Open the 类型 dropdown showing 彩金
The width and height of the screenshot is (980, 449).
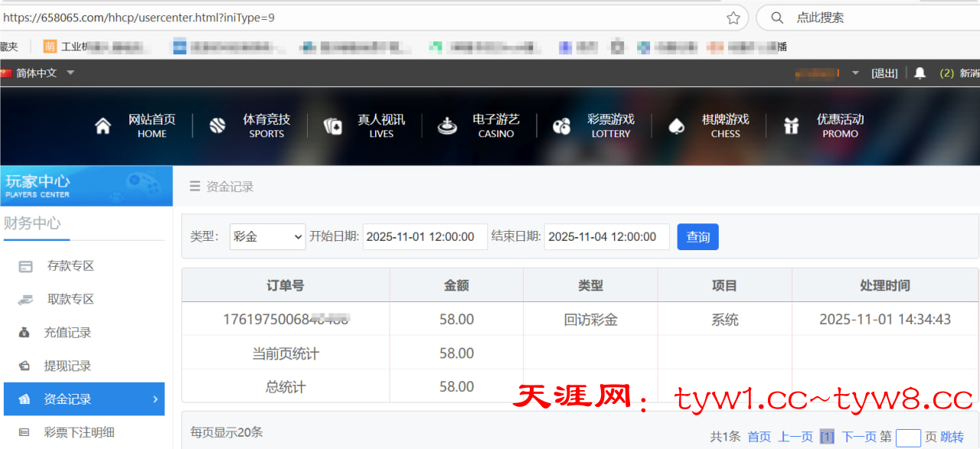pos(267,237)
